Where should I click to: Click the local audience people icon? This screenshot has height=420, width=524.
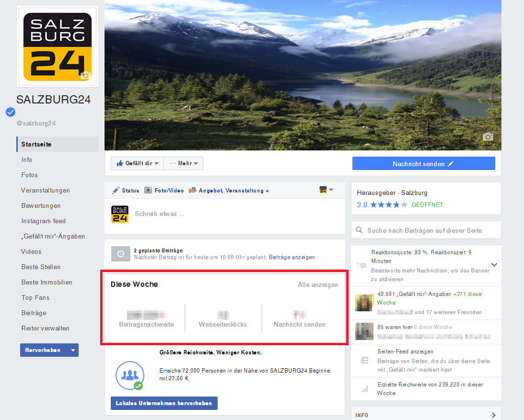coord(129,375)
